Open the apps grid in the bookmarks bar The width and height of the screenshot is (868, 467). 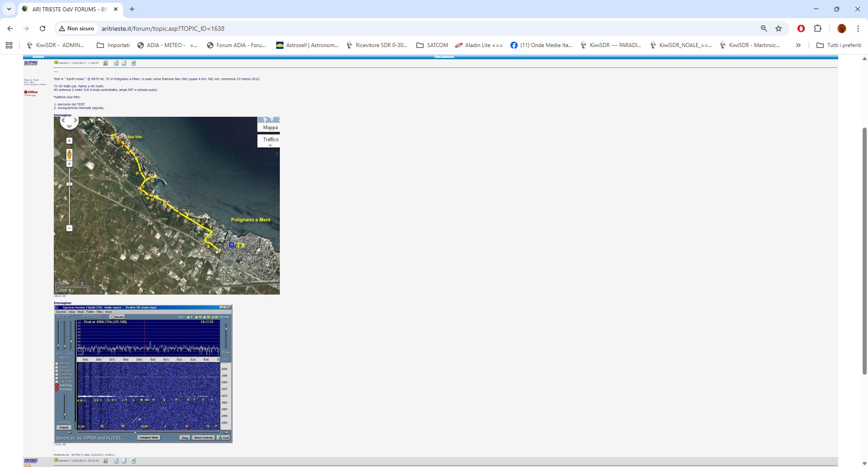click(x=9, y=45)
